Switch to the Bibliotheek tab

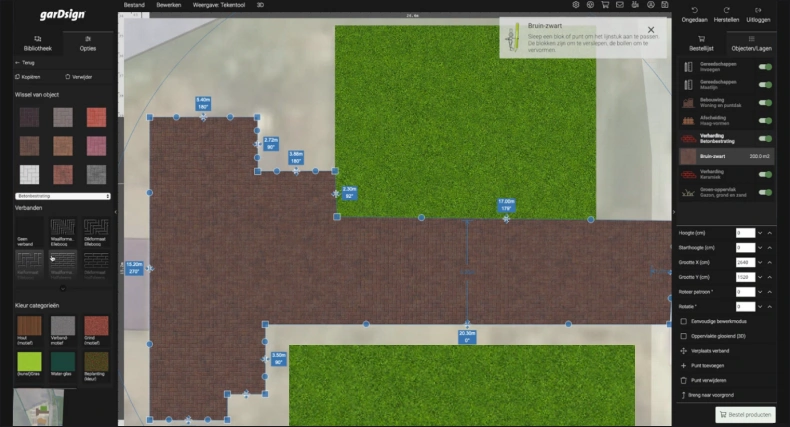coord(38,44)
